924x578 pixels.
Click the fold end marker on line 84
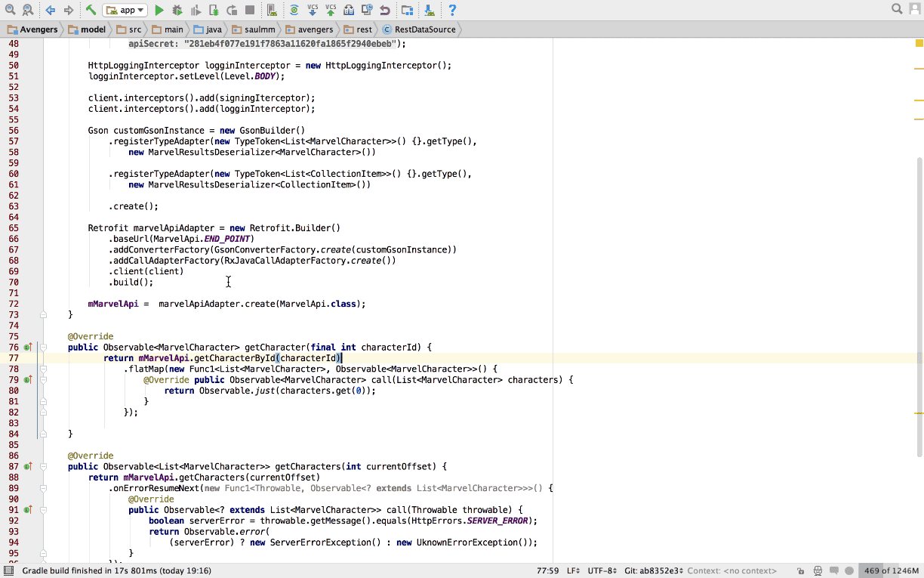click(x=44, y=434)
